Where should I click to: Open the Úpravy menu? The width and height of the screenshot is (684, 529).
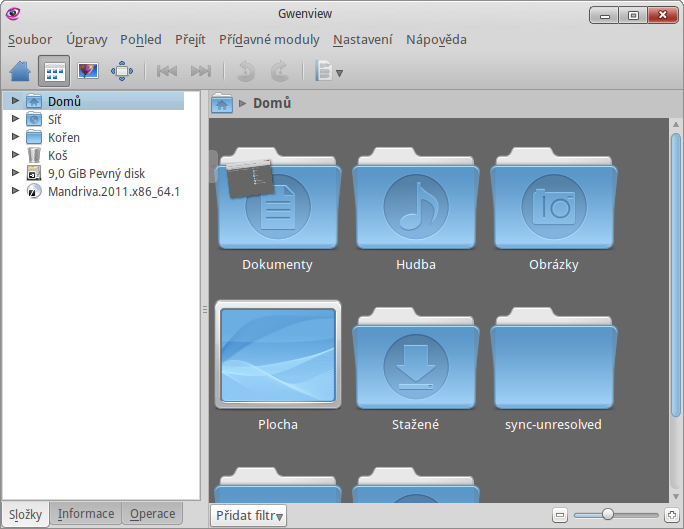pyautogui.click(x=86, y=40)
